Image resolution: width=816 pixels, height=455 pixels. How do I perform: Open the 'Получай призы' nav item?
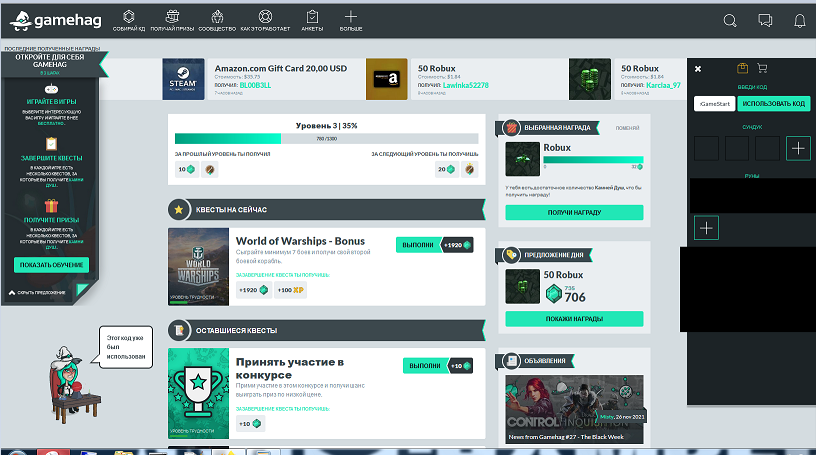[x=172, y=21]
